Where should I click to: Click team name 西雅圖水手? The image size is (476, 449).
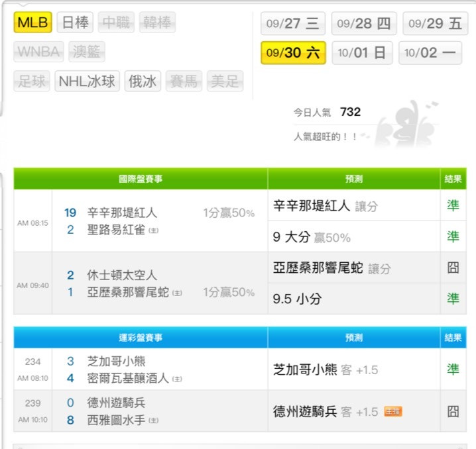(116, 421)
